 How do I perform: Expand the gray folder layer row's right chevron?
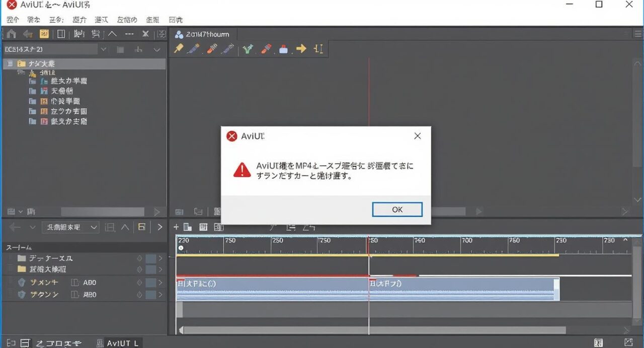(161, 258)
